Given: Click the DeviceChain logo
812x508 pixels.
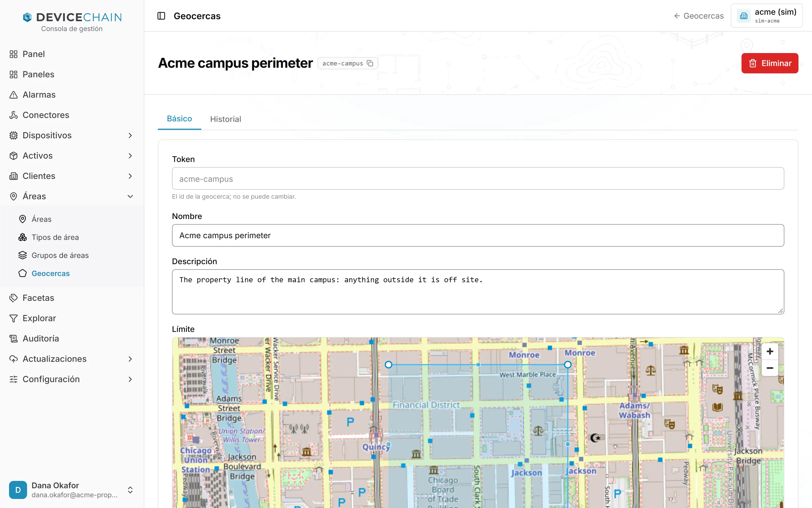Looking at the screenshot, I should pos(72,17).
